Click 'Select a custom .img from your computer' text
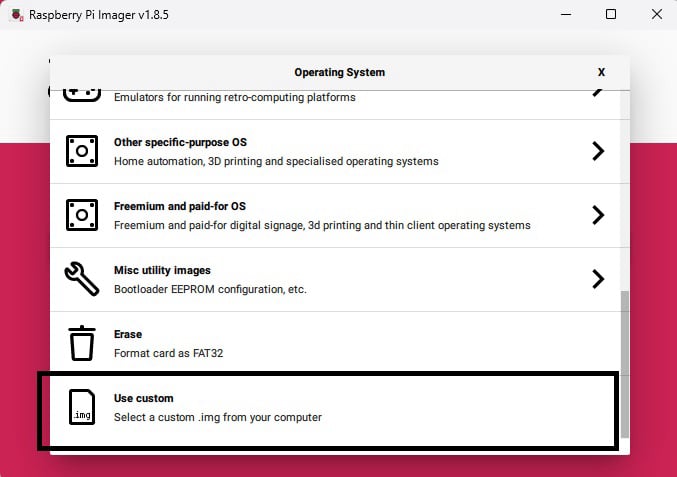 coord(218,417)
